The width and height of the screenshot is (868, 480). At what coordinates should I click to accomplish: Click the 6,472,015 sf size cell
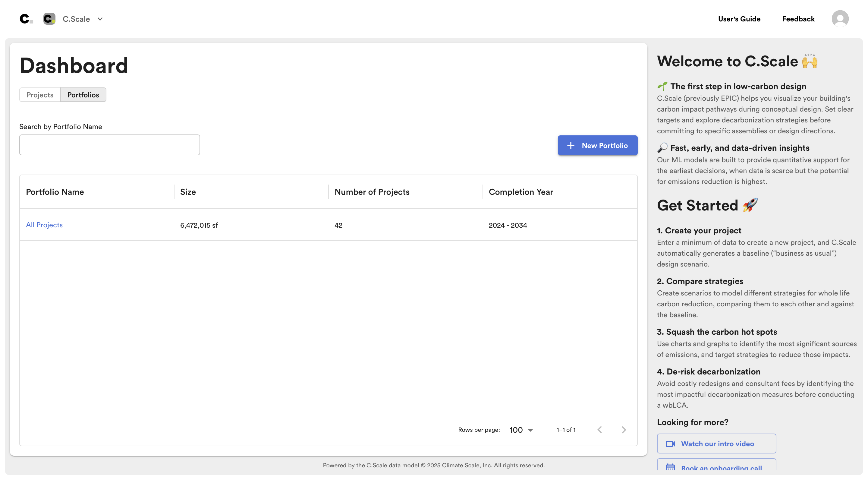click(199, 225)
